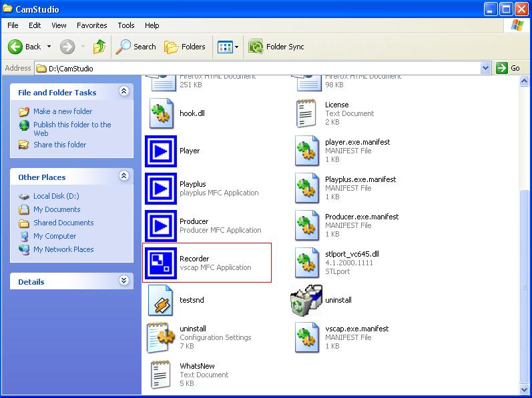Select the player.exe.manifest file icon
The width and height of the screenshot is (532, 398).
(307, 151)
